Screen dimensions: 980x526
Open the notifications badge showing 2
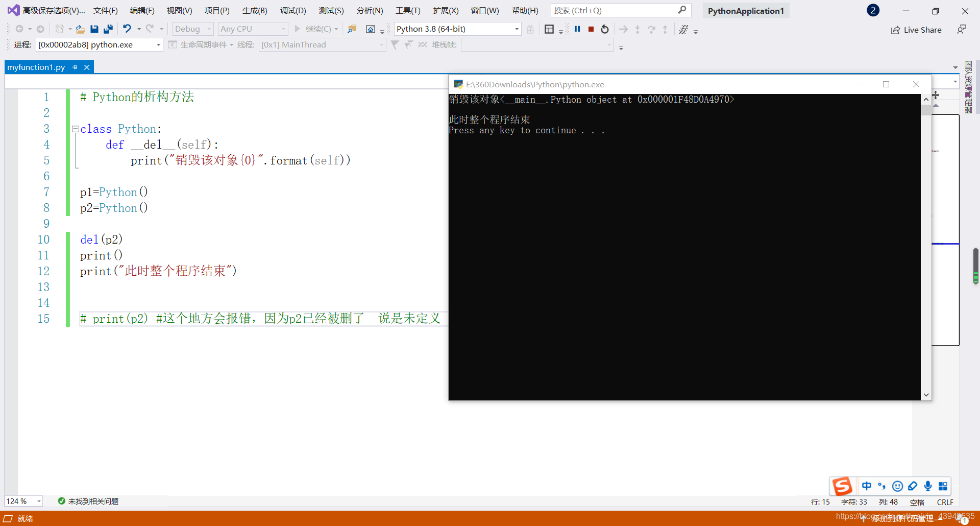pyautogui.click(x=873, y=10)
